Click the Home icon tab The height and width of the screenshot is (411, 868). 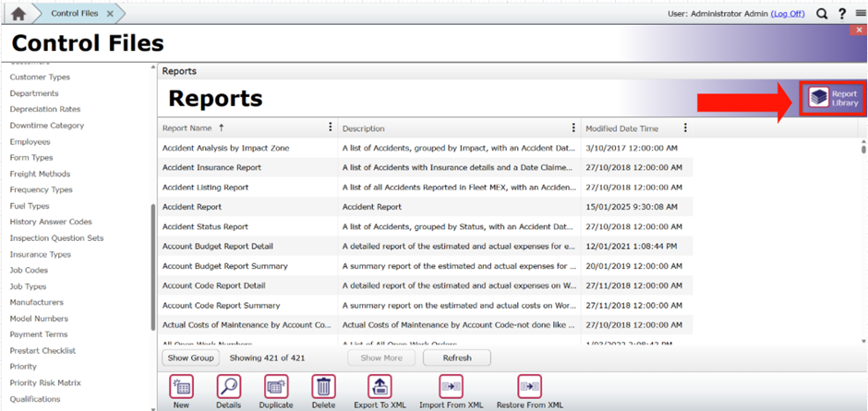(18, 14)
